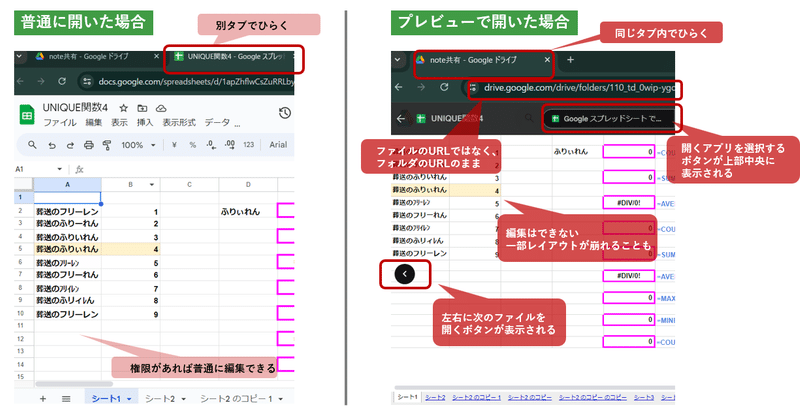Star the UNIQUE関数4 document

click(x=123, y=108)
